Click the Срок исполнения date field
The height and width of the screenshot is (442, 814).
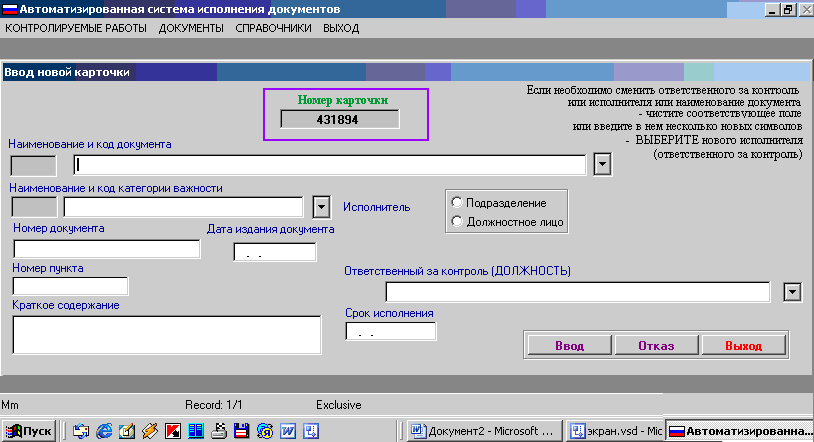click(391, 331)
